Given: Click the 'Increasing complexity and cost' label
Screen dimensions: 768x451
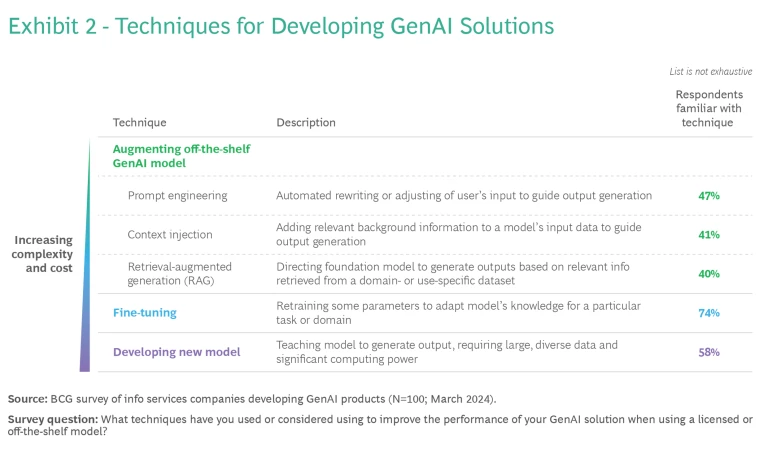Looking at the screenshot, I should [43, 254].
